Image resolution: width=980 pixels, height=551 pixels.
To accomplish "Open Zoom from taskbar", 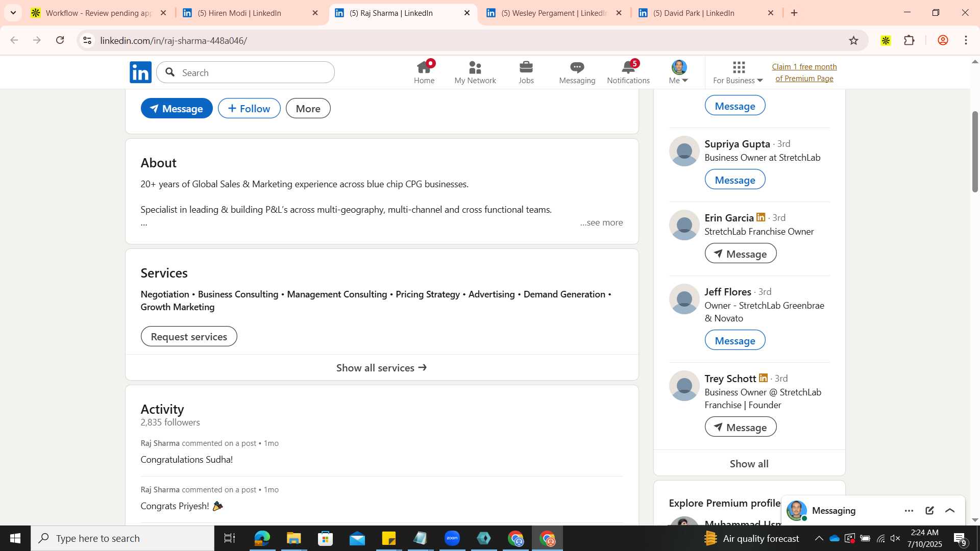I will 452,538.
